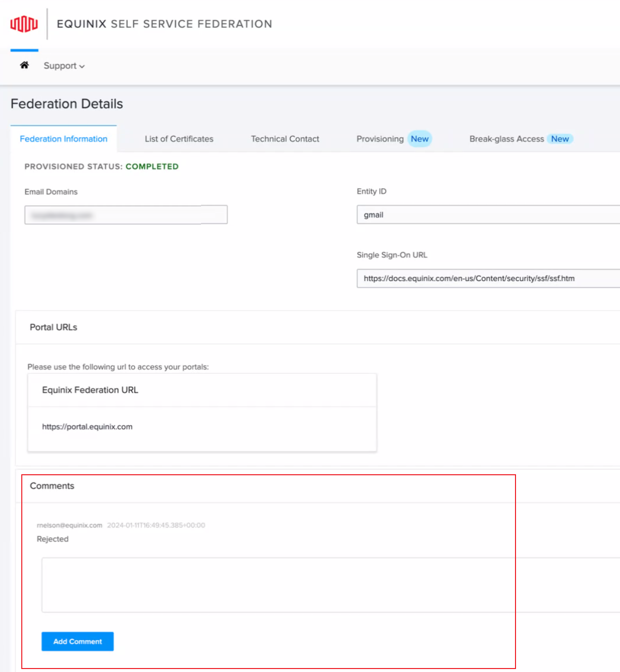Image resolution: width=620 pixels, height=672 pixels.
Task: Click the https://portal.equinix.com URL text
Action: click(87, 427)
